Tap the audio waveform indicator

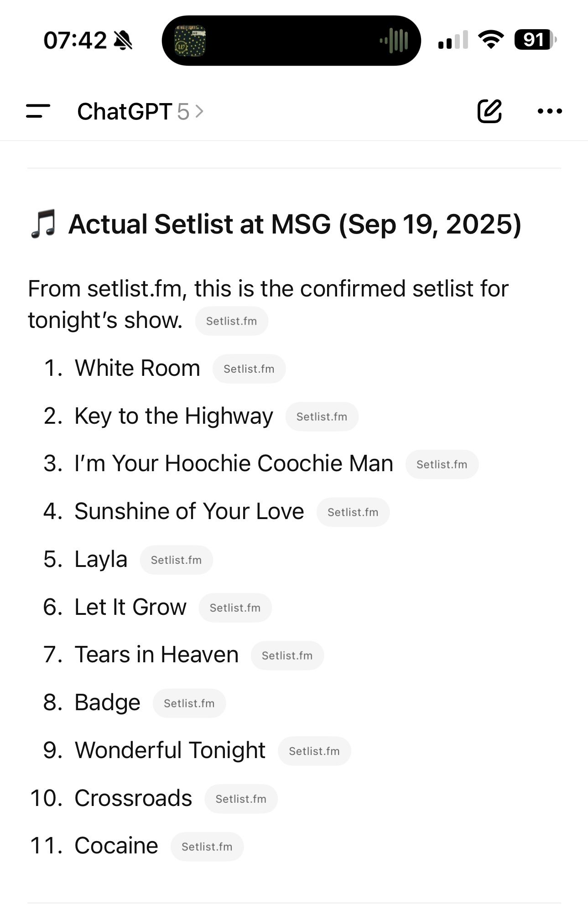pos(394,41)
